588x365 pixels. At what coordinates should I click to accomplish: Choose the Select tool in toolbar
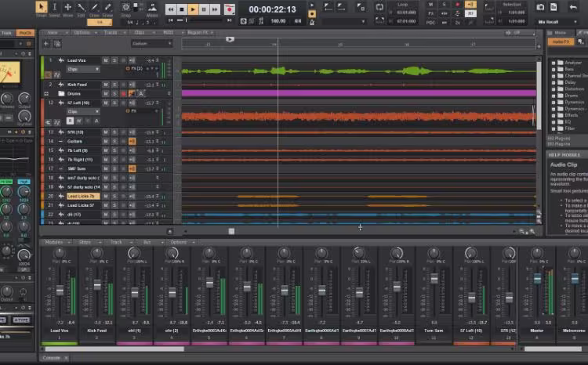pos(55,7)
